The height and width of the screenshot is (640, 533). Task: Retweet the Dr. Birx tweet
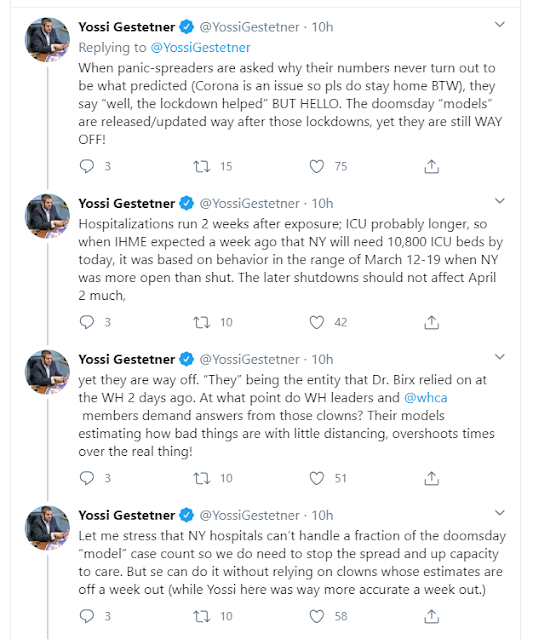[x=202, y=478]
